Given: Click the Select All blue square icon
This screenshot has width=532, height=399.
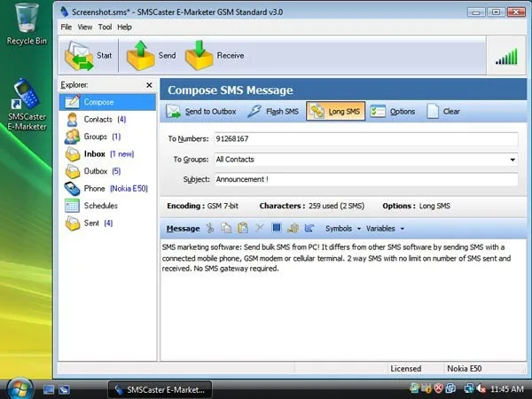Looking at the screenshot, I should [277, 228].
